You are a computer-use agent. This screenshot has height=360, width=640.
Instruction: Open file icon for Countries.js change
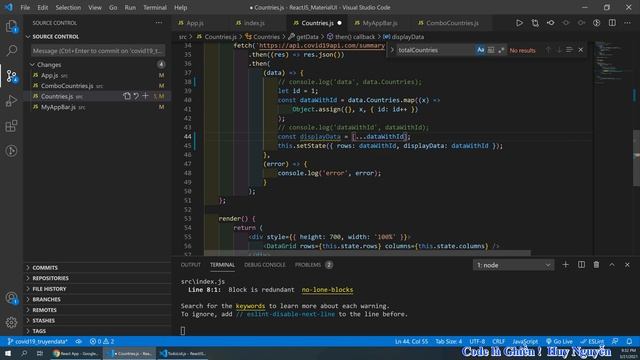click(x=127, y=96)
